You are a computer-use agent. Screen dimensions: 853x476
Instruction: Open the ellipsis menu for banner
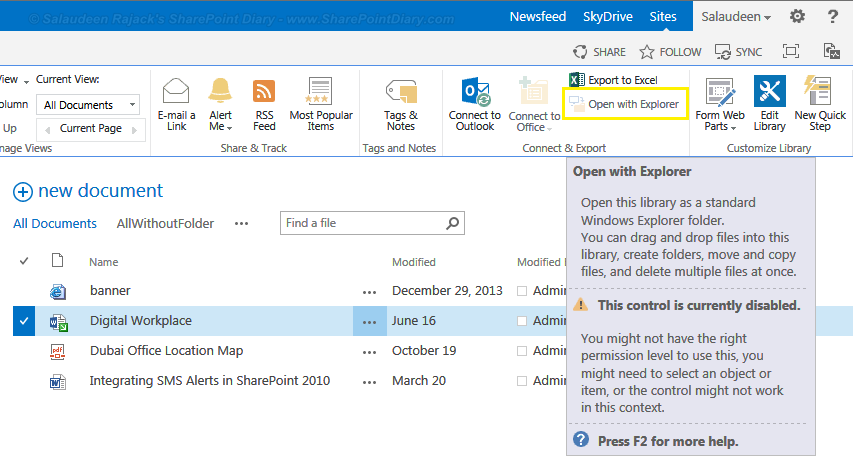pyautogui.click(x=369, y=292)
